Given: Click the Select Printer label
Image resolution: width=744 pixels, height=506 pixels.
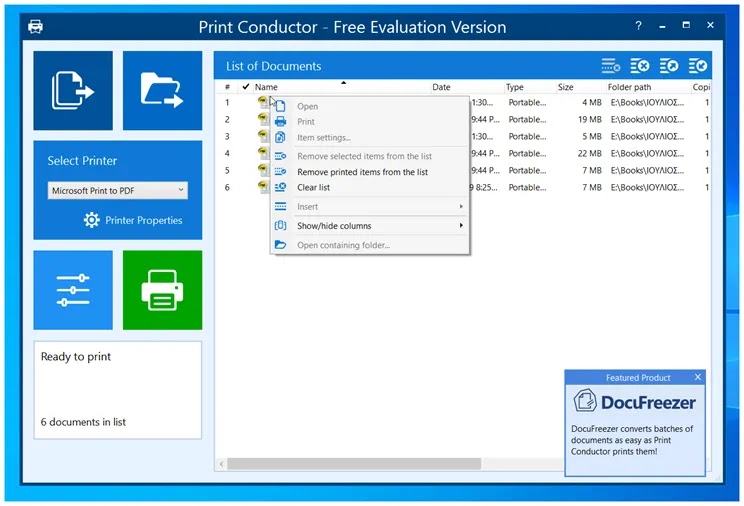Looking at the screenshot, I should [82, 160].
